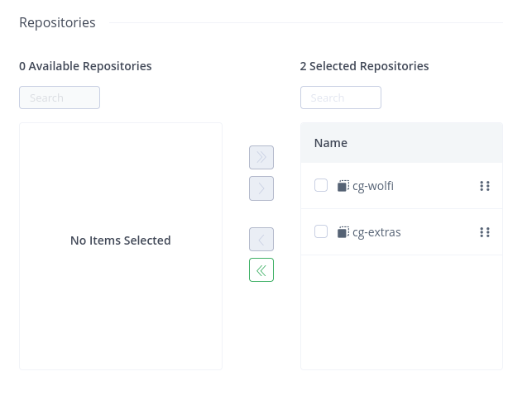Click the remove selected single left chevron
Image resolution: width=532 pixels, height=400 pixels.
(261, 240)
